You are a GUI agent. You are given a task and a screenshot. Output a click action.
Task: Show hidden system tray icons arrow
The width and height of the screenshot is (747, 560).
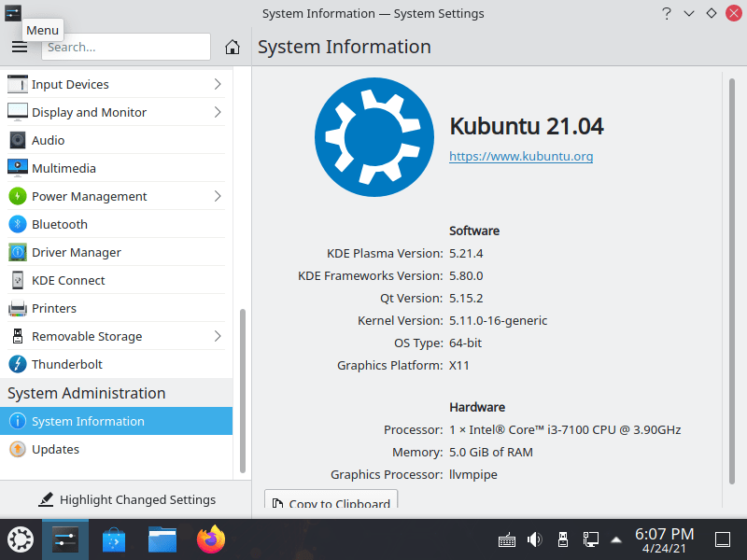click(616, 539)
